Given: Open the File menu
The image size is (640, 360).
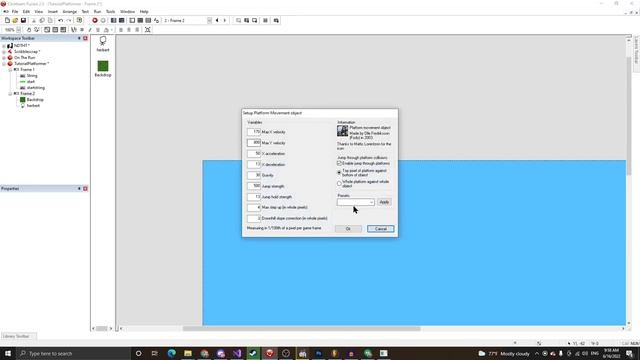Looking at the screenshot, I should point(15,12).
